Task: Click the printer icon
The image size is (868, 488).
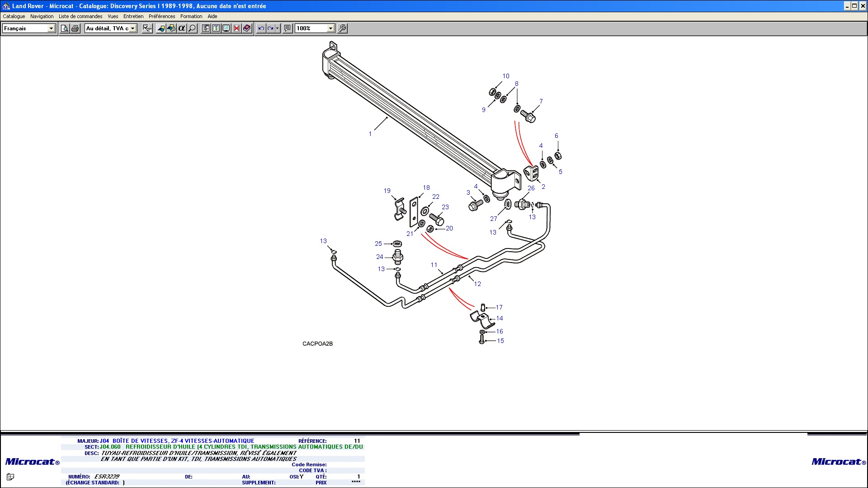Action: tap(75, 28)
